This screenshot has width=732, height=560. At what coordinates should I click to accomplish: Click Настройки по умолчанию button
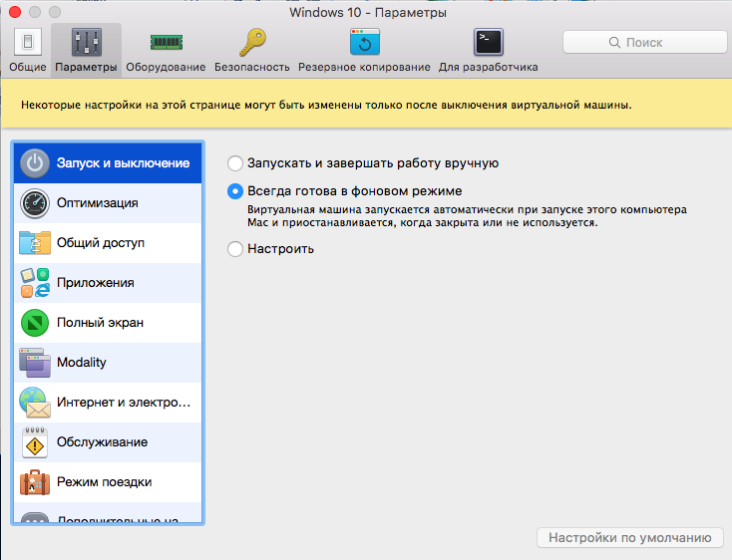click(x=629, y=538)
